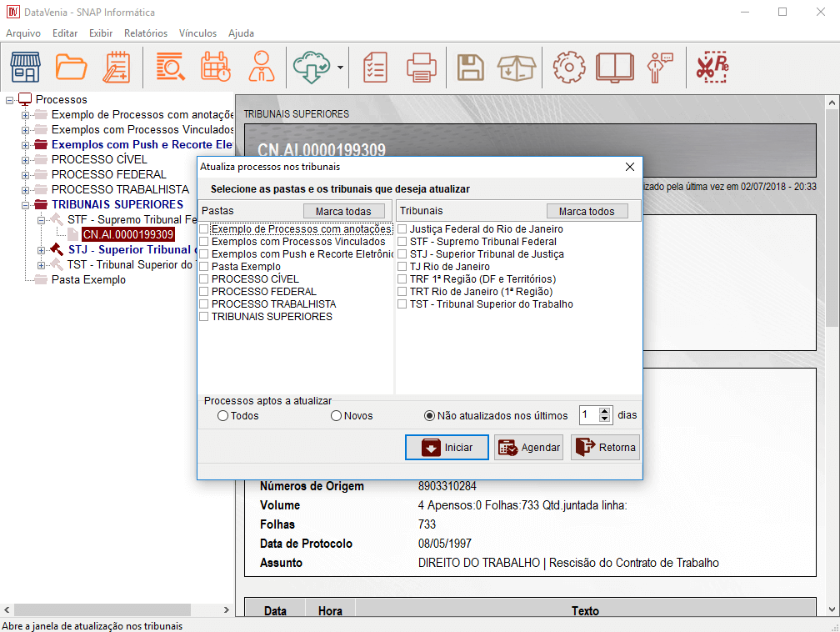
Task: Check STF - Supremo Tribunal Federal tribunal
Action: coord(402,242)
